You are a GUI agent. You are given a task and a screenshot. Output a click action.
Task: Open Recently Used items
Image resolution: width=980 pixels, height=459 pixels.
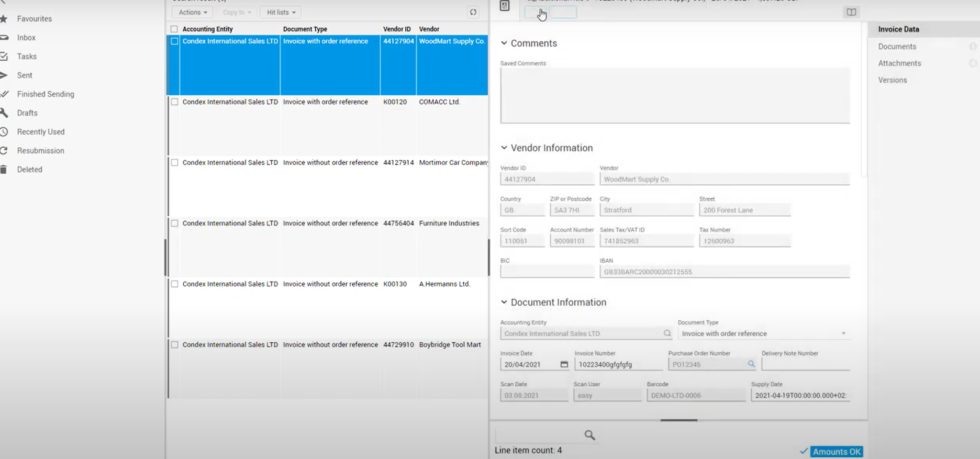coord(41,132)
